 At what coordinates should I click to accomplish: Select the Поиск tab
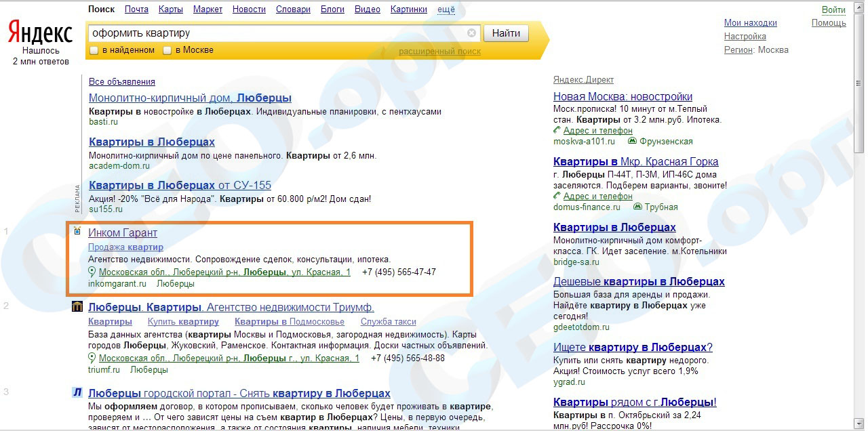click(x=102, y=9)
